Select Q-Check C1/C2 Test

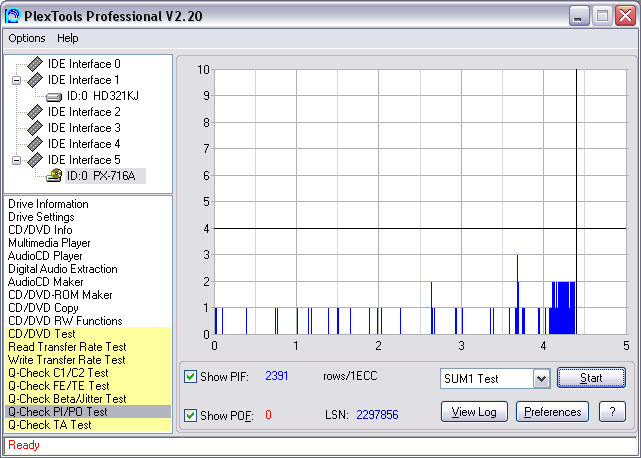click(88, 373)
